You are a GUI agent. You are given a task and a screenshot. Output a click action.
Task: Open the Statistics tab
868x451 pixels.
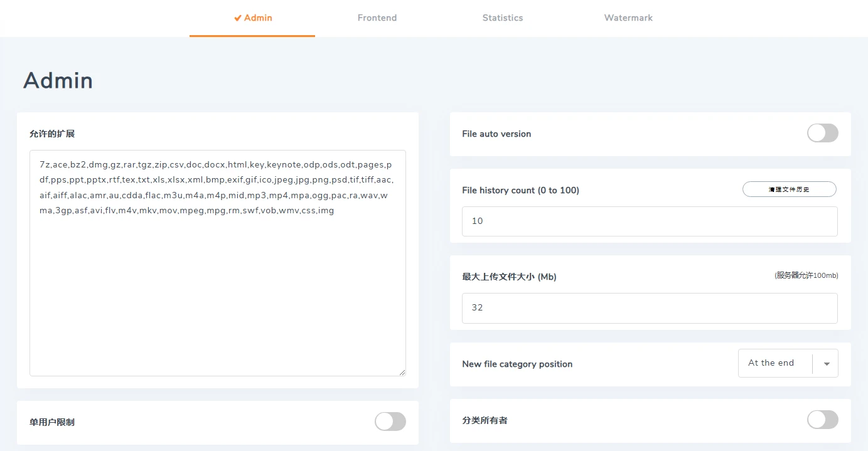502,18
